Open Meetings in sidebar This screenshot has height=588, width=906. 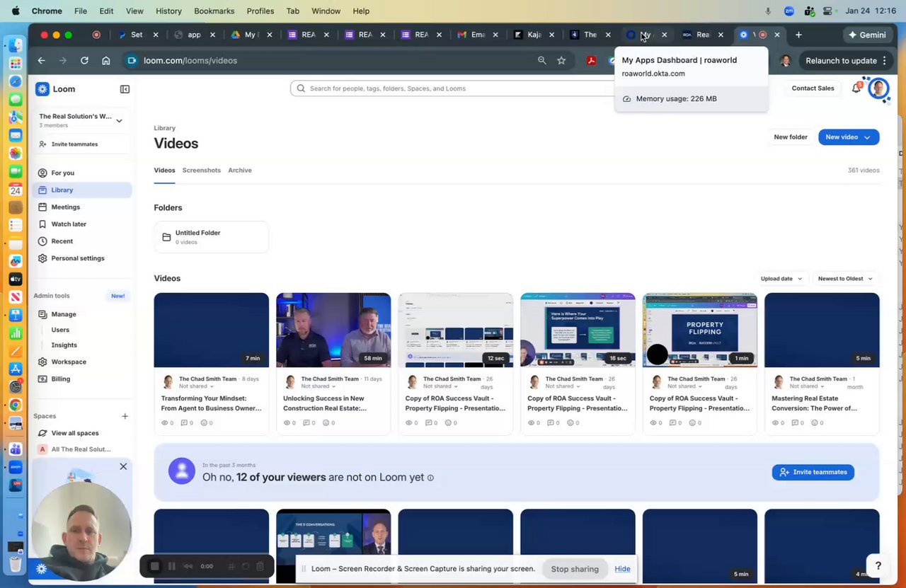click(65, 207)
